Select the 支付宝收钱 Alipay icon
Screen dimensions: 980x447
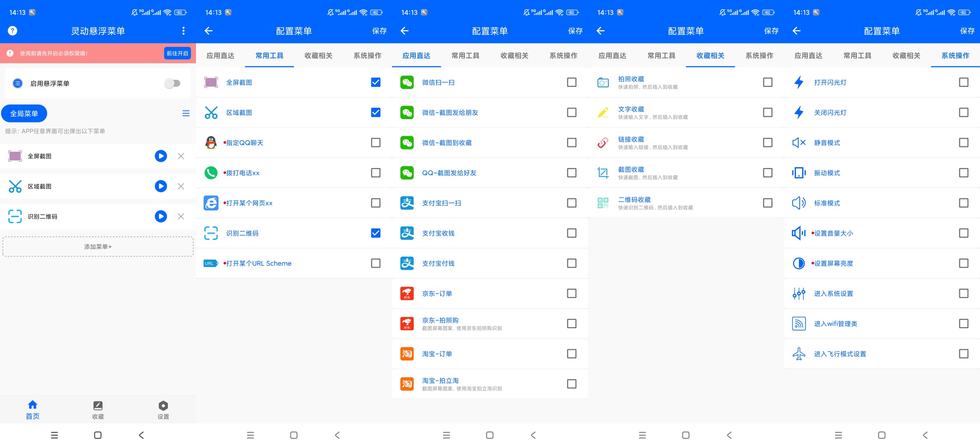pyautogui.click(x=407, y=233)
